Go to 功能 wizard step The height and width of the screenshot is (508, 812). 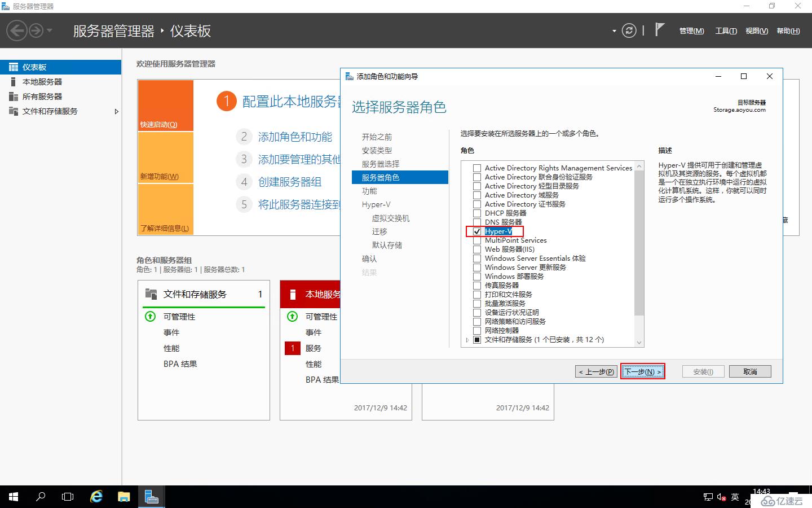[369, 191]
